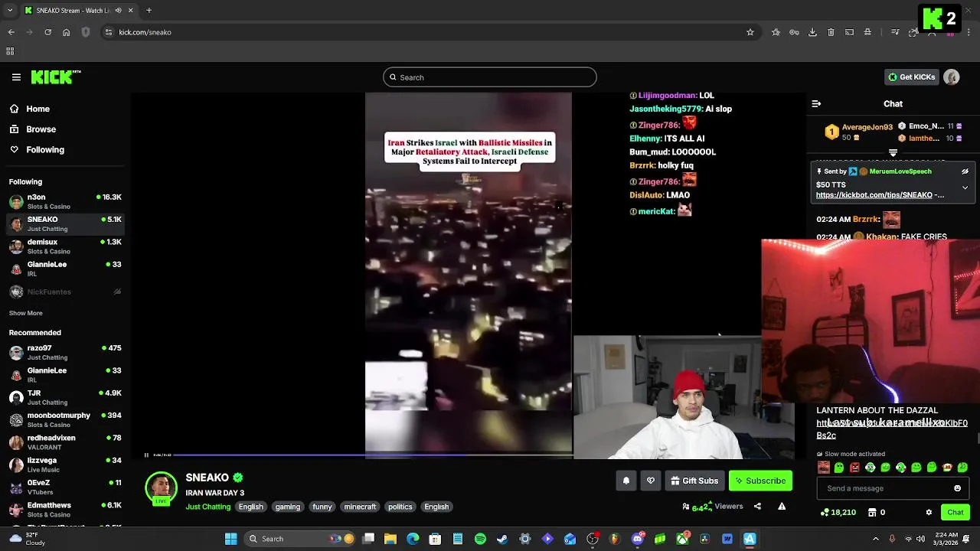Collapse the chat panel with the arrow icon
The width and height of the screenshot is (980, 551).
point(816,103)
